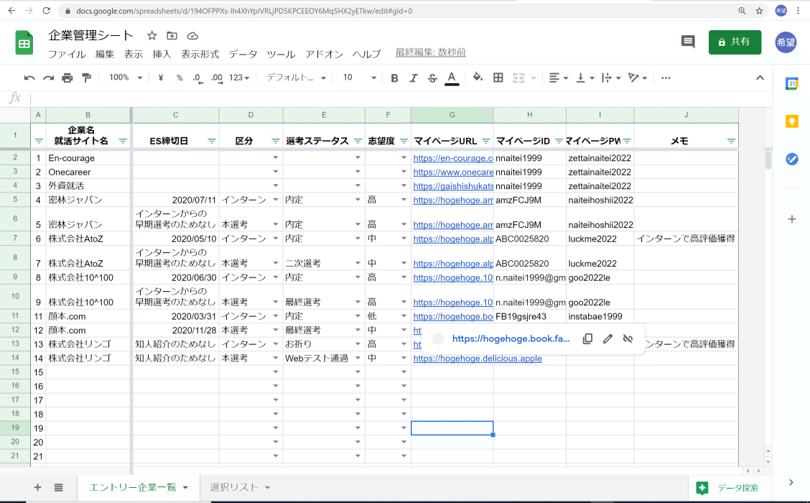810x503 pixels.
Task: Collapse the menus with caret icon
Action: coord(759,78)
